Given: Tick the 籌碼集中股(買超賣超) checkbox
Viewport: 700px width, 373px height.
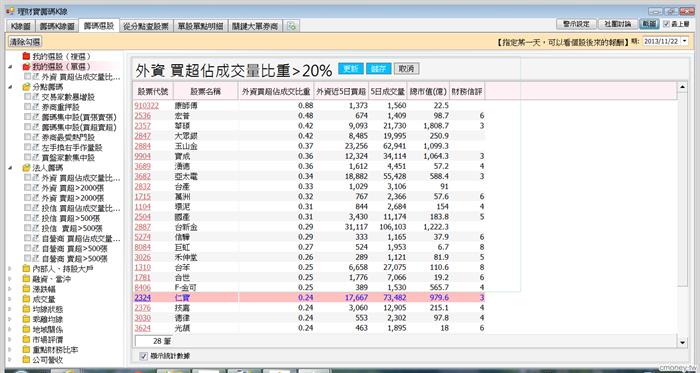Looking at the screenshot, I should tap(28, 127).
